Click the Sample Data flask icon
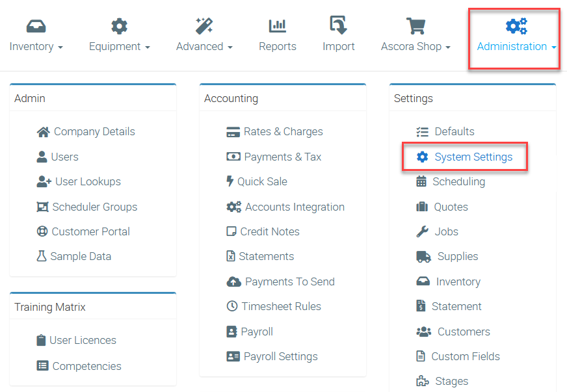The width and height of the screenshot is (567, 392). (42, 256)
